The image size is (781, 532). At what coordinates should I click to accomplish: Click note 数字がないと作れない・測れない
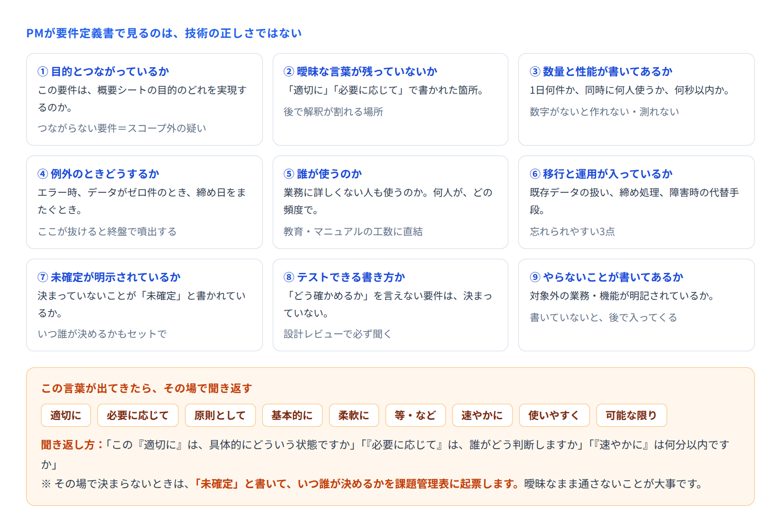coord(604,112)
